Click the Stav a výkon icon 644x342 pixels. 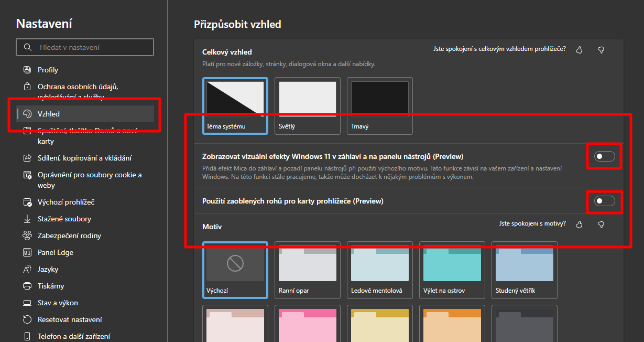[28, 303]
